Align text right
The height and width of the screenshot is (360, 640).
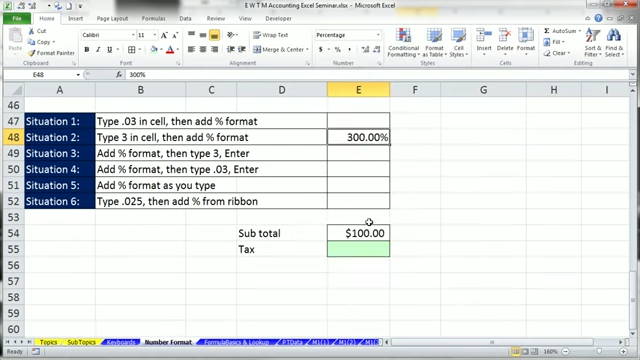click(x=214, y=49)
